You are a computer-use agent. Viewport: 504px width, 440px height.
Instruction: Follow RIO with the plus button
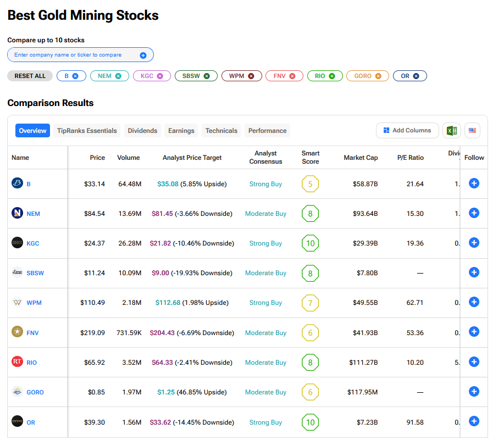(474, 362)
